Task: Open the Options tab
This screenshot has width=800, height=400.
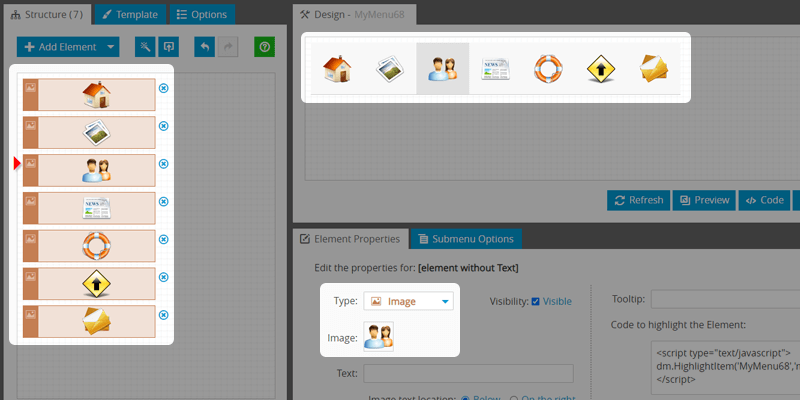Action: click(x=202, y=14)
